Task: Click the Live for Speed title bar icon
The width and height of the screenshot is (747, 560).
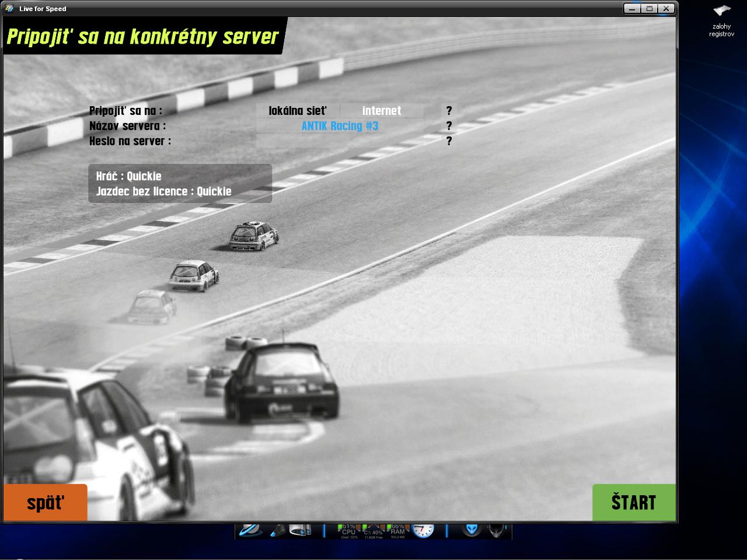Action: point(10,9)
